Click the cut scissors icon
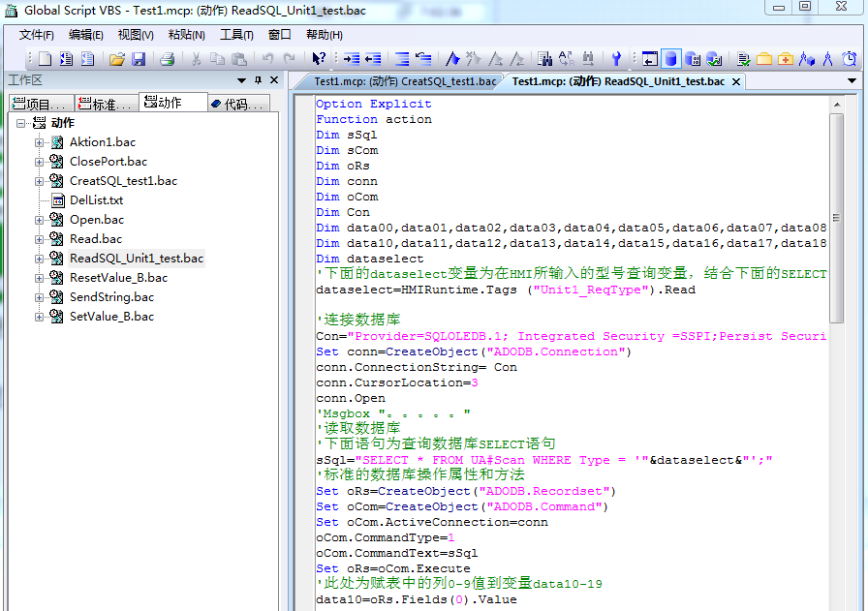Screen dimensions: 868x611 pyautogui.click(x=196, y=59)
